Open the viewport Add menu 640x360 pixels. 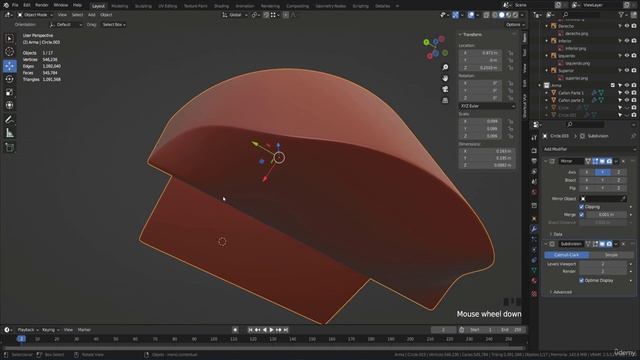(91, 15)
